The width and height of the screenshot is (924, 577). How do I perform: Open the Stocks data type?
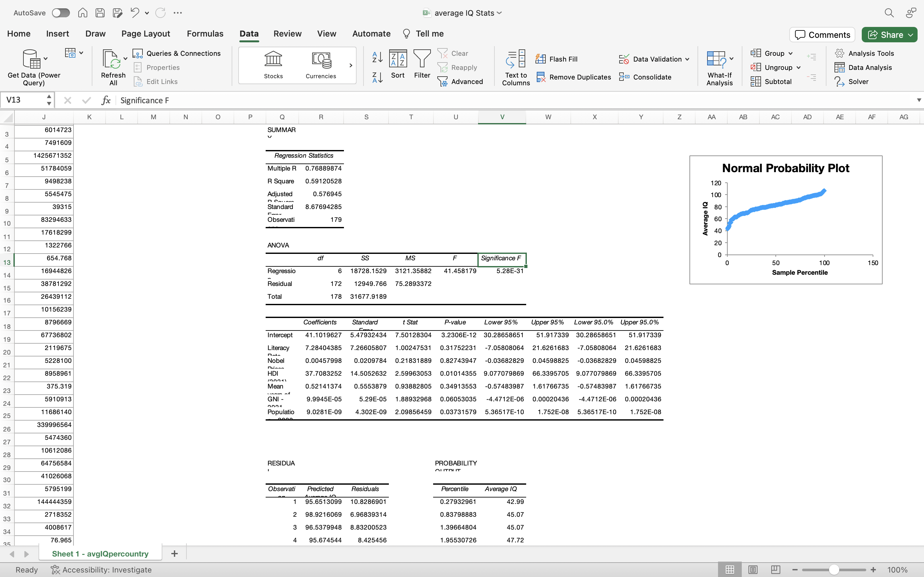273,65
